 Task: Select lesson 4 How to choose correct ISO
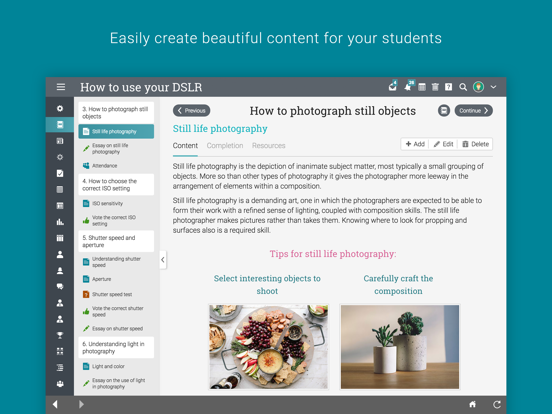coord(116,184)
